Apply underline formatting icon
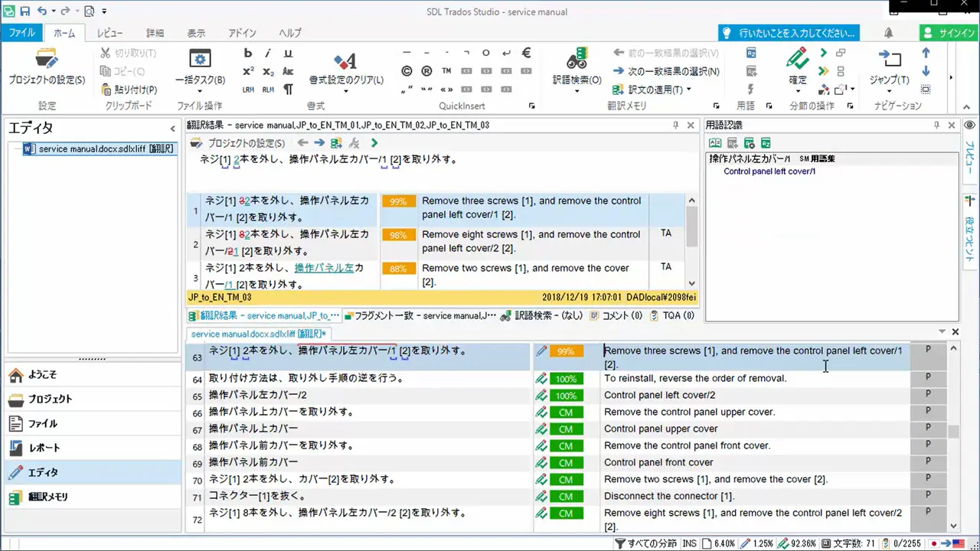This screenshot has height=551, width=980. point(288,54)
